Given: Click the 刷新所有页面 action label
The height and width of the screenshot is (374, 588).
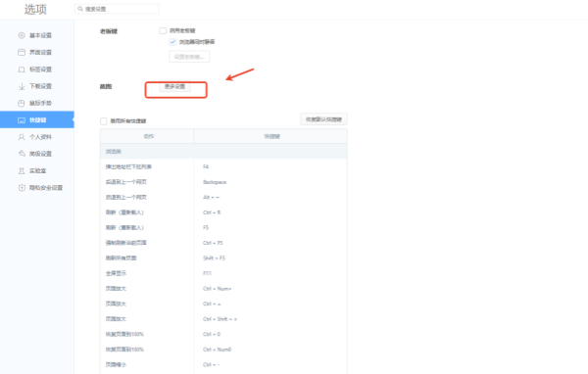Looking at the screenshot, I should click(121, 257).
